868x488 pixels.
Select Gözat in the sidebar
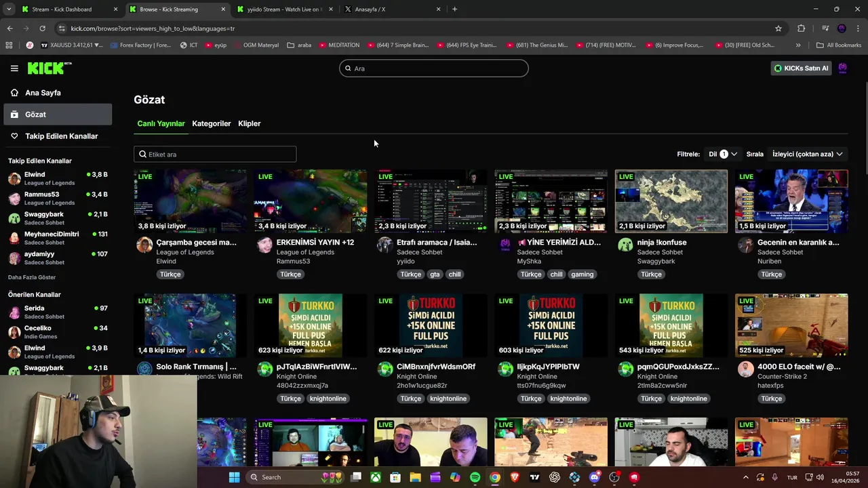[58, 115]
